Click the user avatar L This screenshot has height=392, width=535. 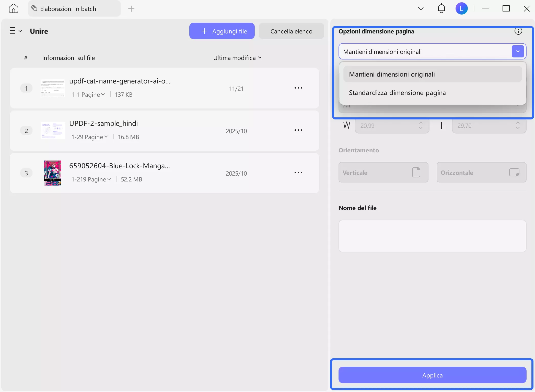[462, 8]
